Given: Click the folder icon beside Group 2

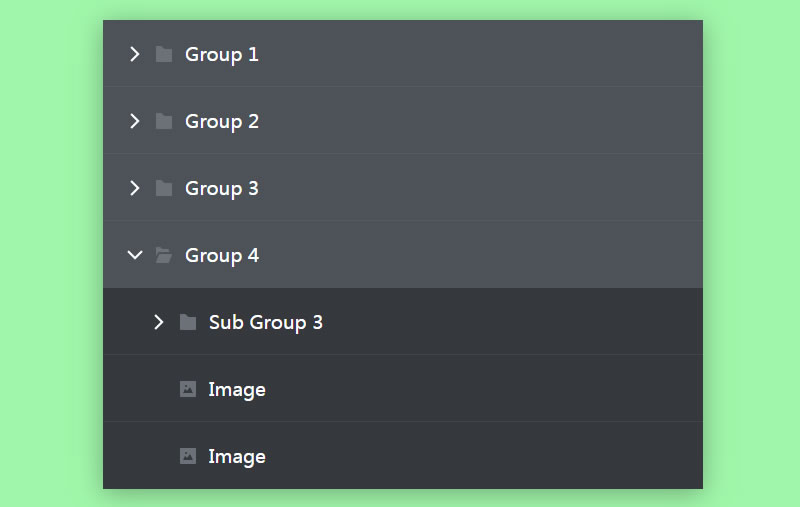Looking at the screenshot, I should 164,121.
